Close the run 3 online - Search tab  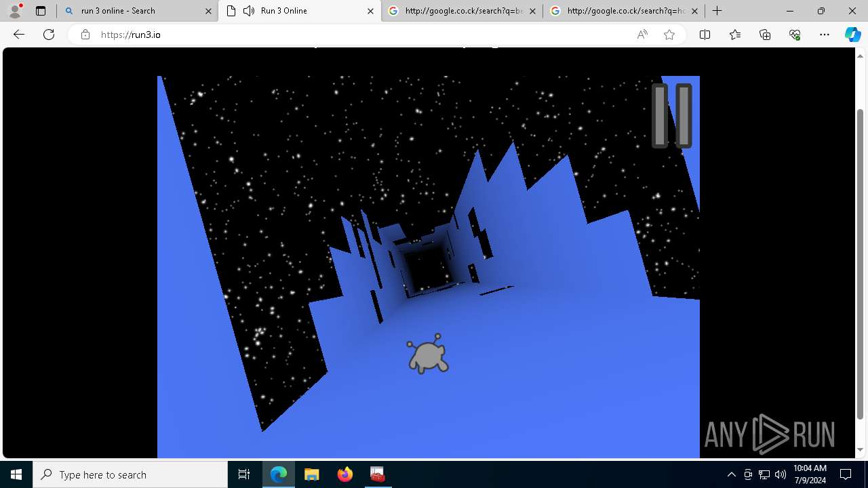[x=208, y=11]
